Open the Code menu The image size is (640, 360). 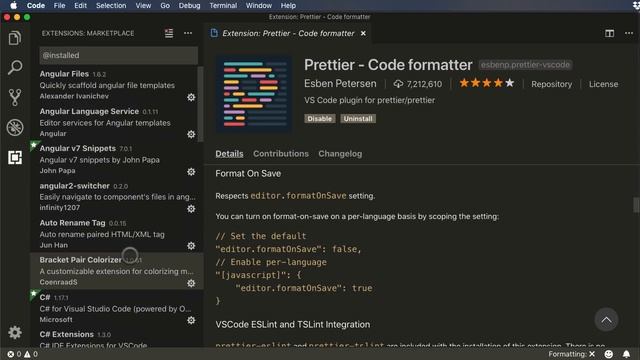[36, 6]
